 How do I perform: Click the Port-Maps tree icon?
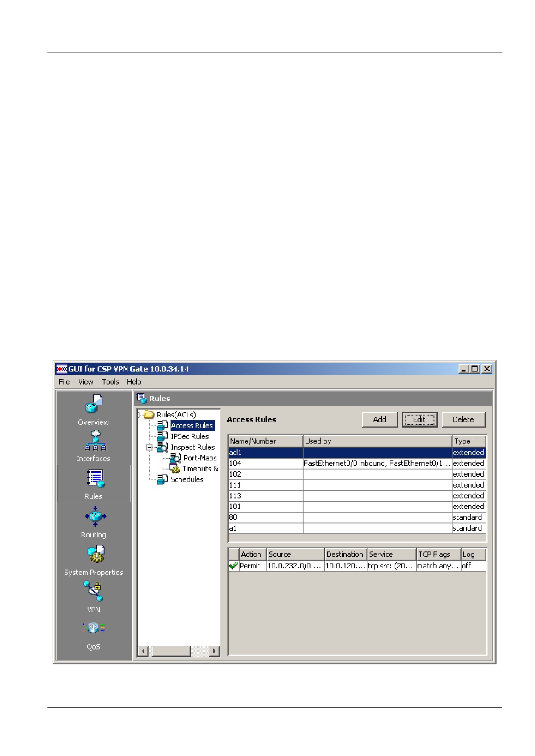(175, 458)
